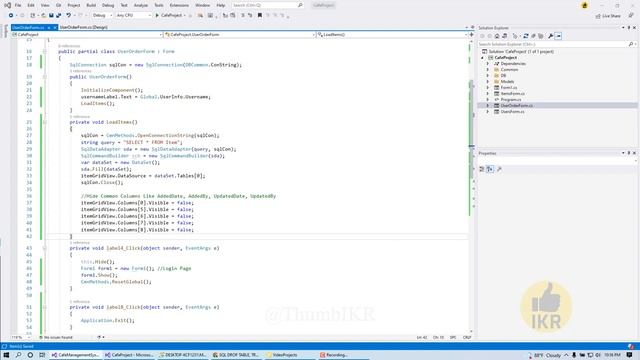Click the Save icon in toolbar
The image size is (640, 360).
(51, 16)
